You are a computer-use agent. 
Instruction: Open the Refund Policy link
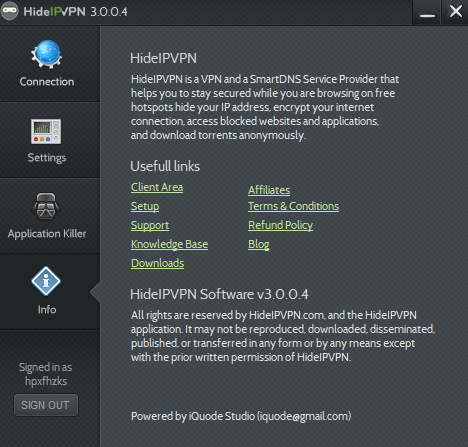[x=280, y=225]
